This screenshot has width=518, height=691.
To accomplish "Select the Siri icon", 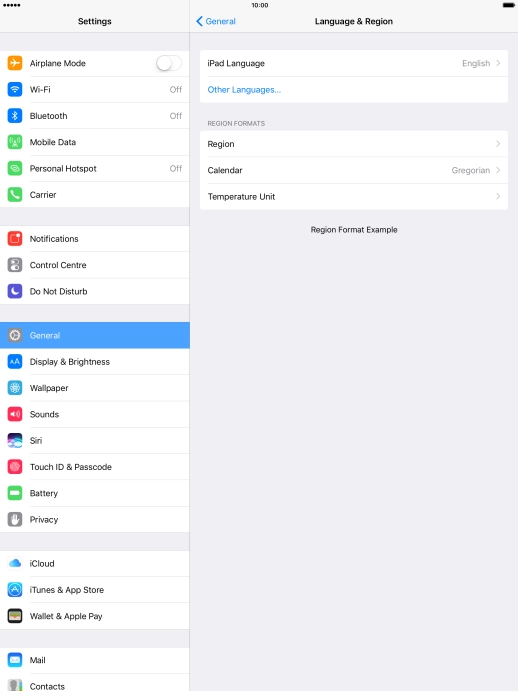I will 15,441.
